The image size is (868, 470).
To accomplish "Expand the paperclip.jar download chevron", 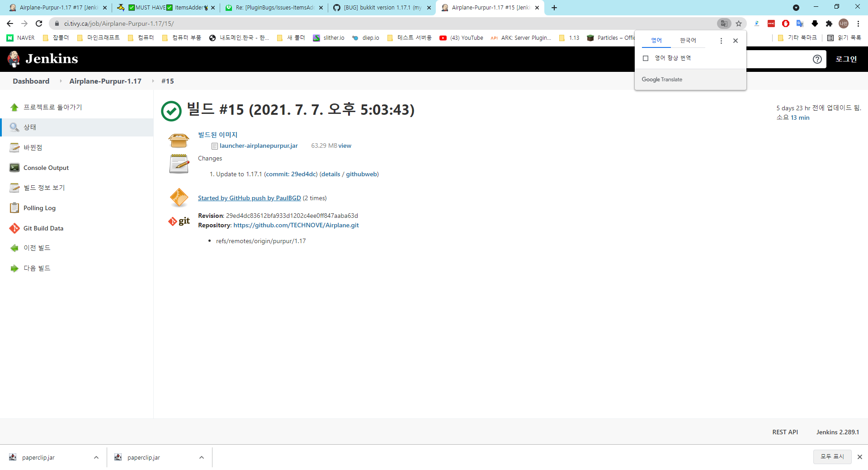I will (x=96, y=457).
